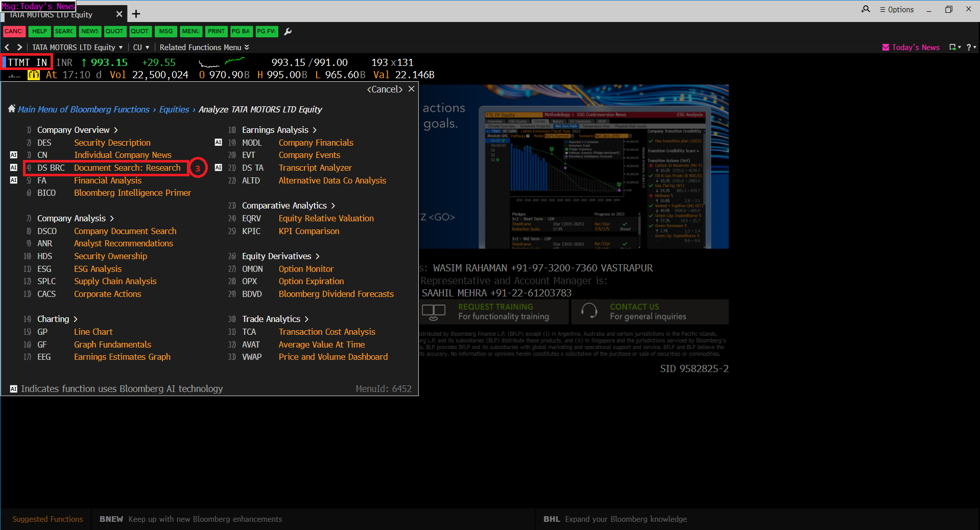Add a new tab with plus icon
The width and height of the screenshot is (980, 530).
136,14
